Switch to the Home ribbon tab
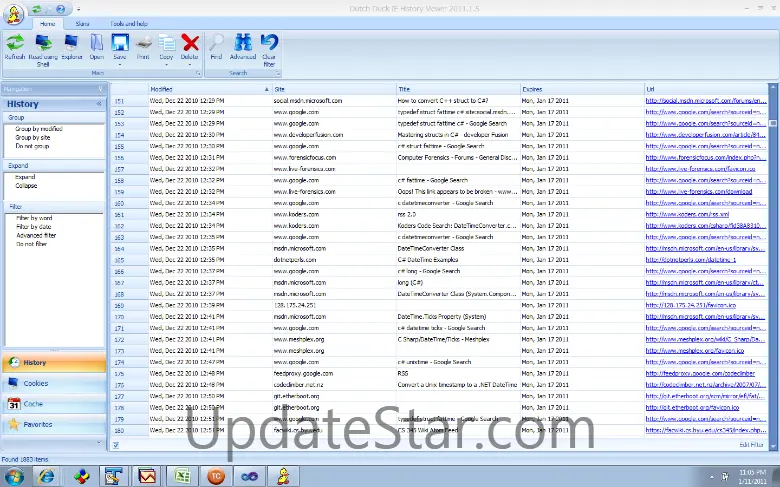The width and height of the screenshot is (780, 487). [x=48, y=23]
